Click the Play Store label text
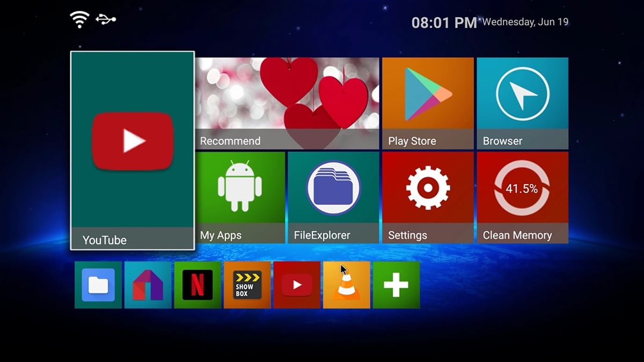Image resolution: width=644 pixels, height=362 pixels. [412, 141]
